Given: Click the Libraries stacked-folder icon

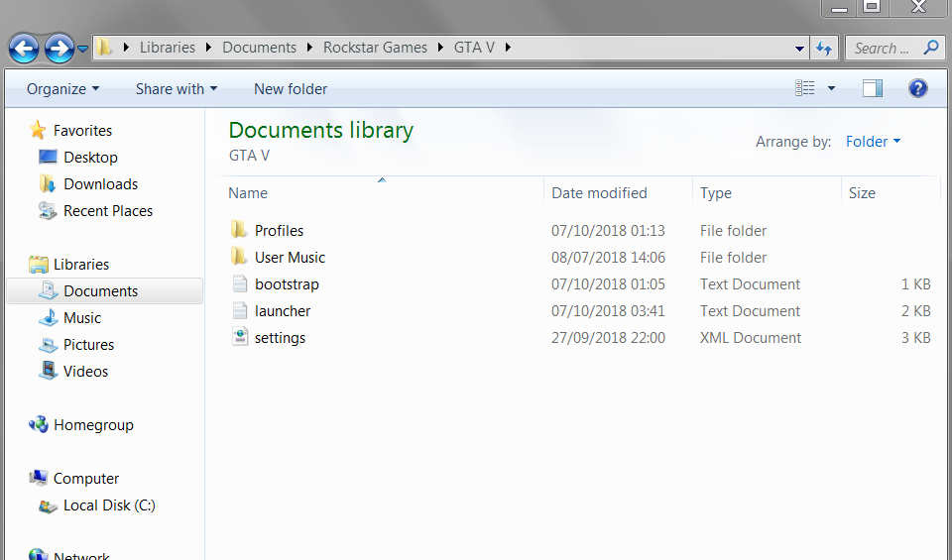Looking at the screenshot, I should [x=39, y=264].
